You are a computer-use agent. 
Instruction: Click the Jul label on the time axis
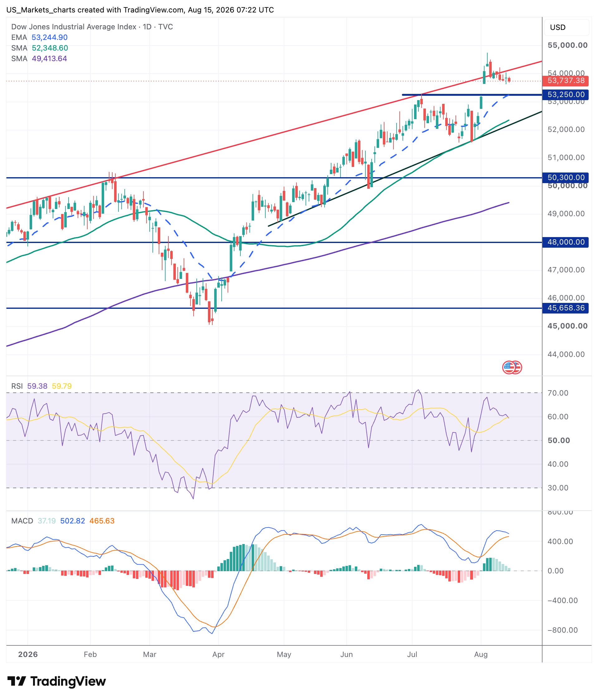[x=412, y=654]
